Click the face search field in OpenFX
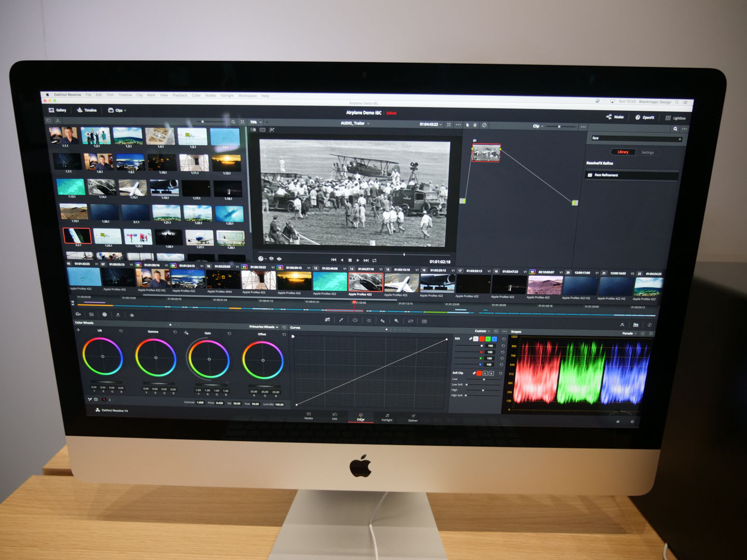 633,138
